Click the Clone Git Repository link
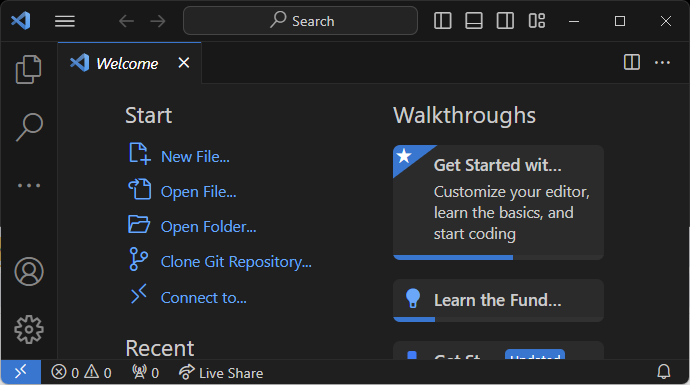The height and width of the screenshot is (385, 690). 236,262
